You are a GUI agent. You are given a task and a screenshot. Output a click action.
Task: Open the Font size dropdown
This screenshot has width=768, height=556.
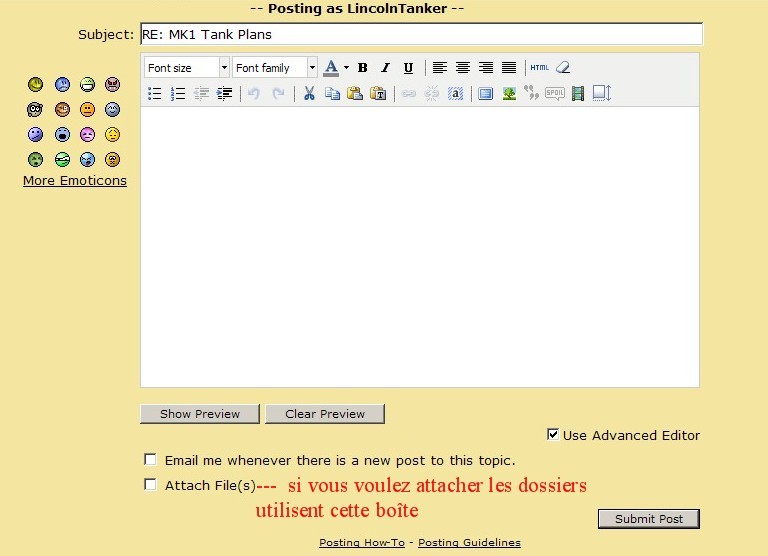[186, 68]
